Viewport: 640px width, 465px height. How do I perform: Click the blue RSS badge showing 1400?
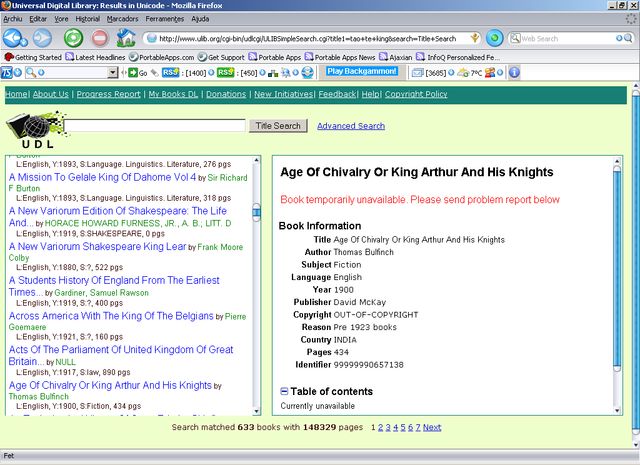(x=170, y=73)
